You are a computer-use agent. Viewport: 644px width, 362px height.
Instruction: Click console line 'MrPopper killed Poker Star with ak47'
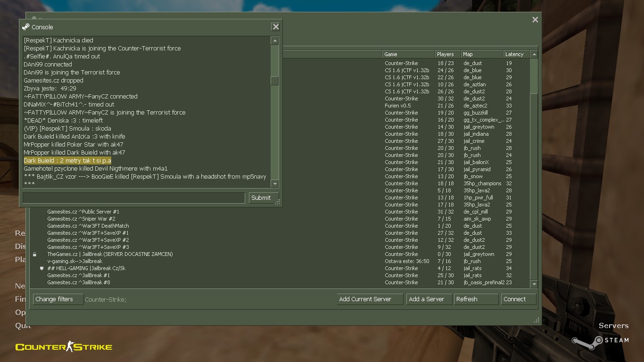(x=73, y=145)
